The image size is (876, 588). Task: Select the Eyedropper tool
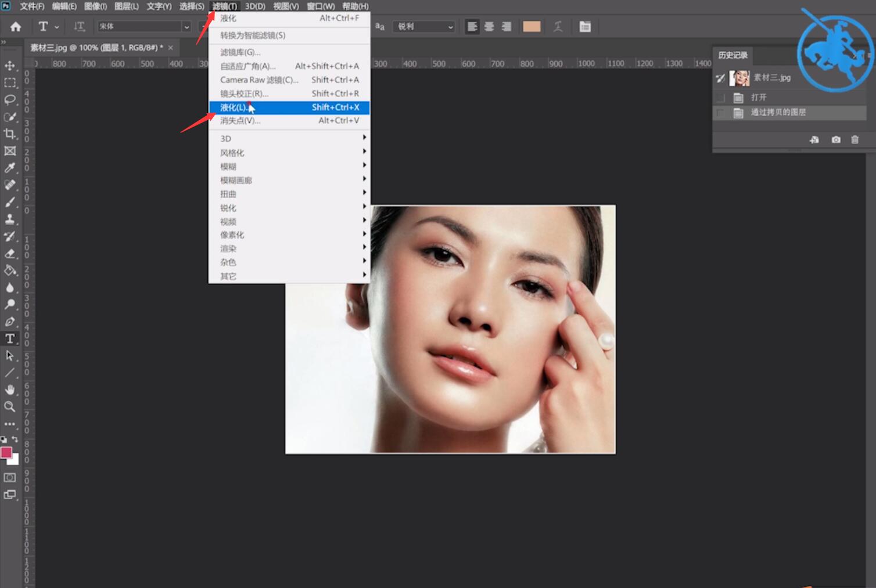pos(10,168)
